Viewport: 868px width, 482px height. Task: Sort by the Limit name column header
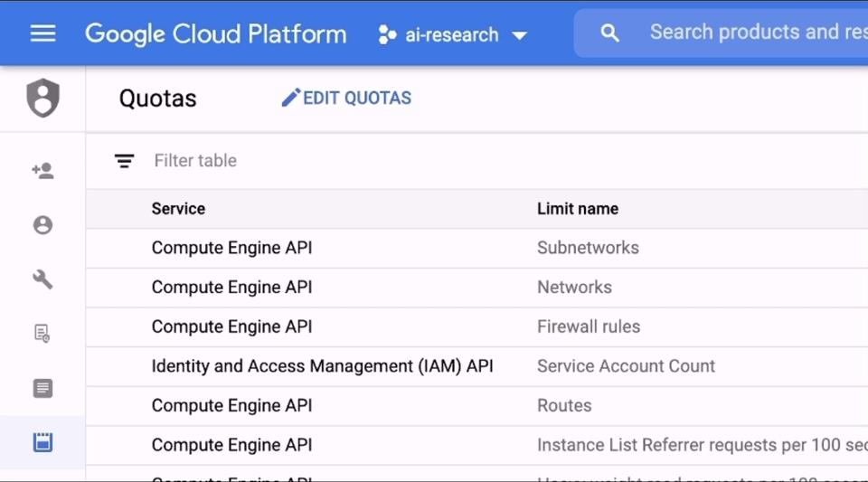577,209
